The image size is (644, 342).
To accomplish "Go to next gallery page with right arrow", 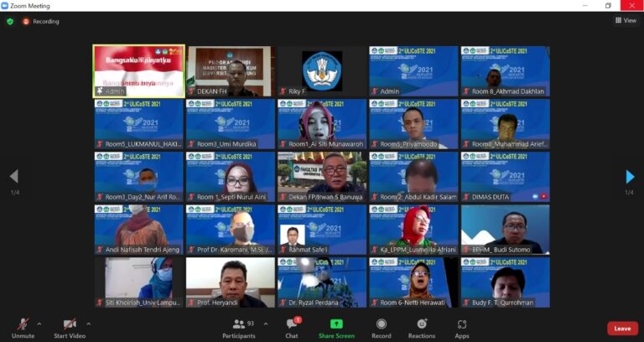I will tap(630, 177).
